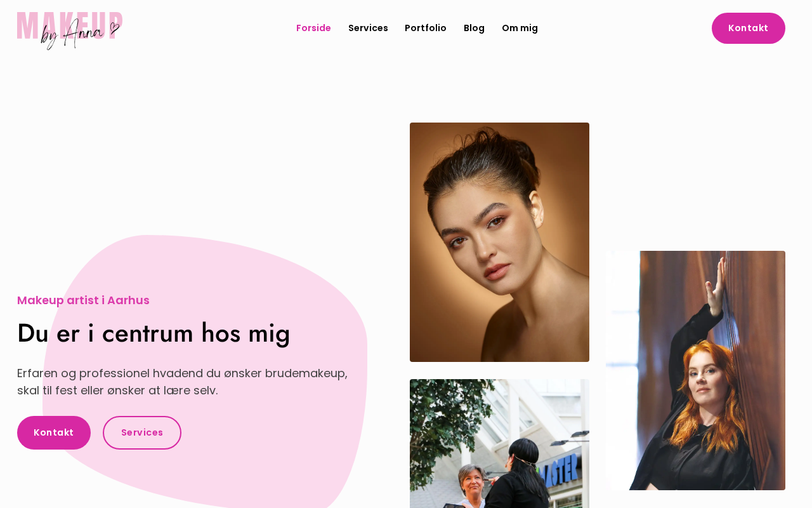This screenshot has height=508, width=812.
Task: Click the 'Du er i centrum hos mig' heading
Action: [x=154, y=333]
